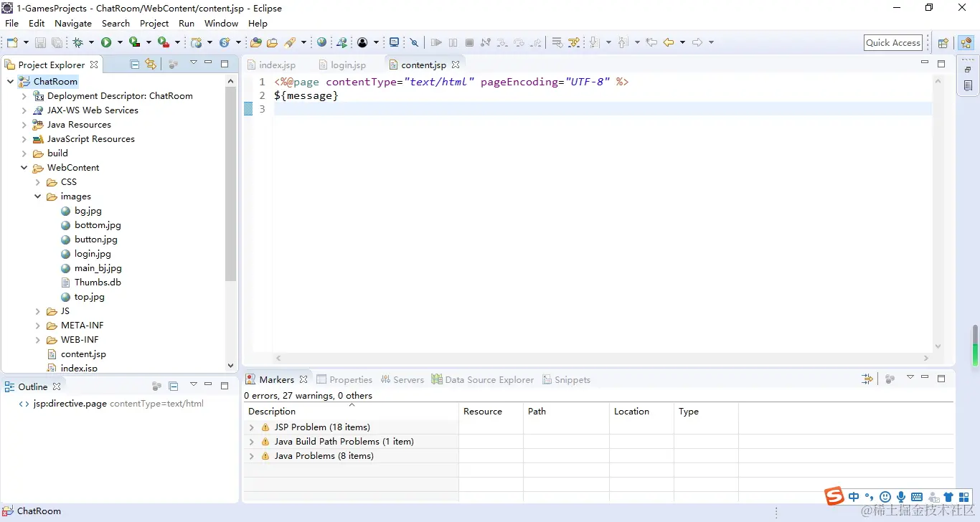Click the editor horizontal scrollbar

click(x=603, y=358)
